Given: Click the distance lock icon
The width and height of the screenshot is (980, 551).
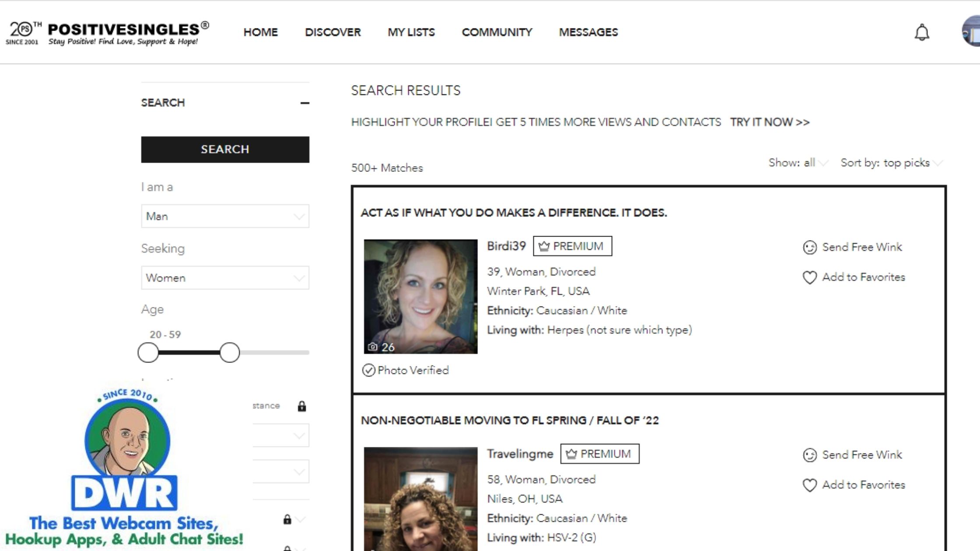Looking at the screenshot, I should pyautogui.click(x=302, y=406).
